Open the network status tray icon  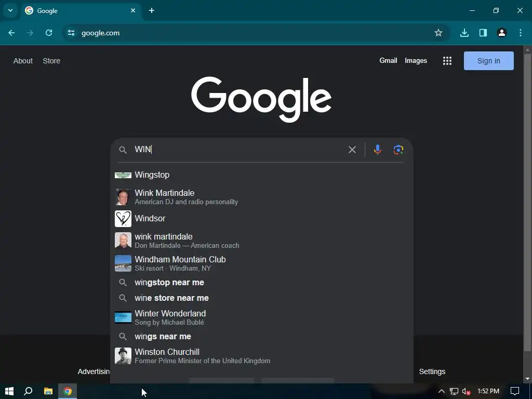coord(454,391)
